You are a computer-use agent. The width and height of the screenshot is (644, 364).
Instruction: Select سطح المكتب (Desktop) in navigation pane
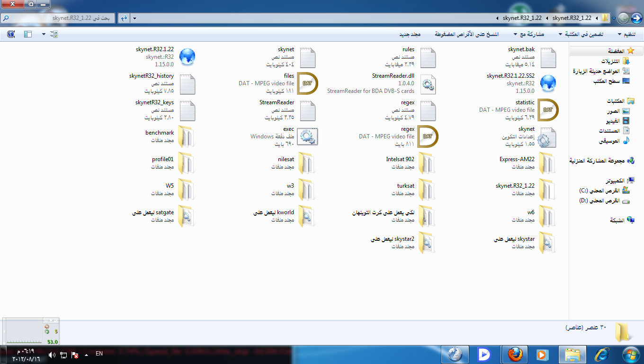pyautogui.click(x=611, y=81)
